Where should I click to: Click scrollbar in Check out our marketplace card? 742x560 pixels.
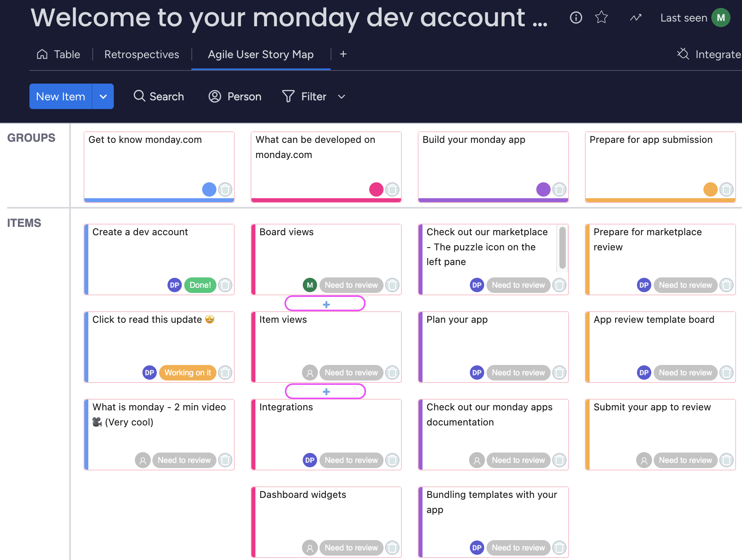coord(562,248)
